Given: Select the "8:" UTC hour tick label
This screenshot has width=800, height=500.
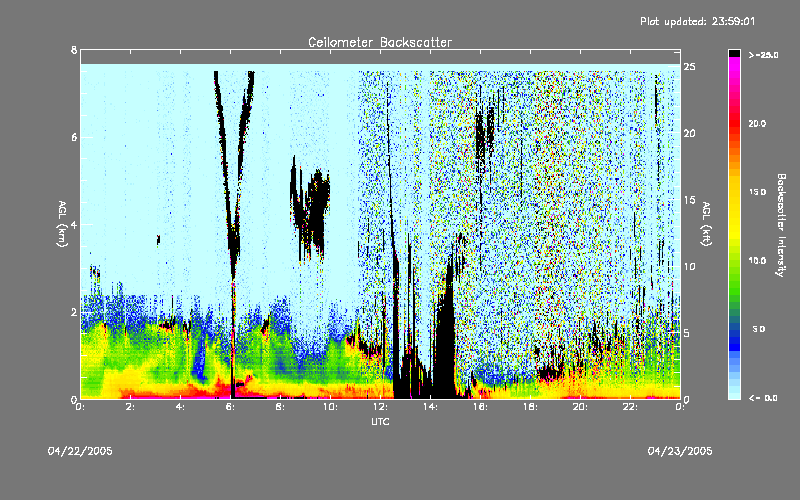Looking at the screenshot, I should click(x=280, y=407).
